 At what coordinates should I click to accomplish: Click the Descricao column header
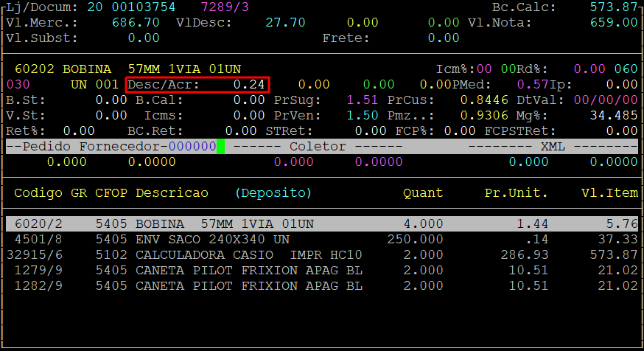[x=172, y=192]
